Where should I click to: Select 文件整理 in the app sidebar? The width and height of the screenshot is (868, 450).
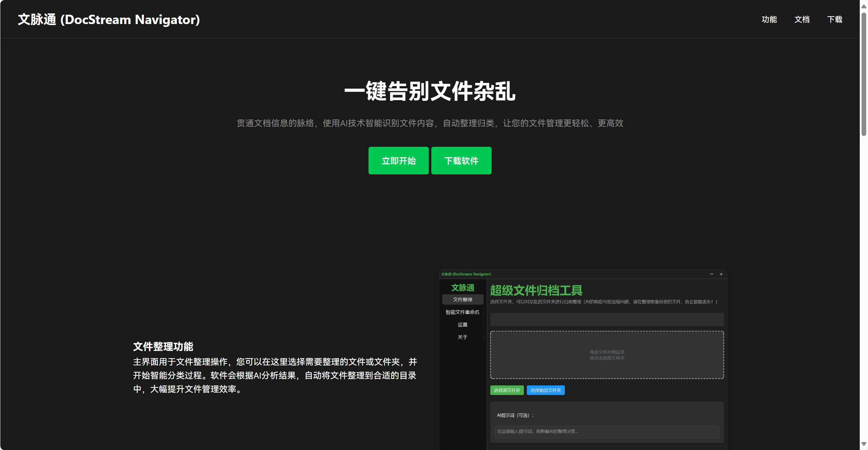pos(463,300)
